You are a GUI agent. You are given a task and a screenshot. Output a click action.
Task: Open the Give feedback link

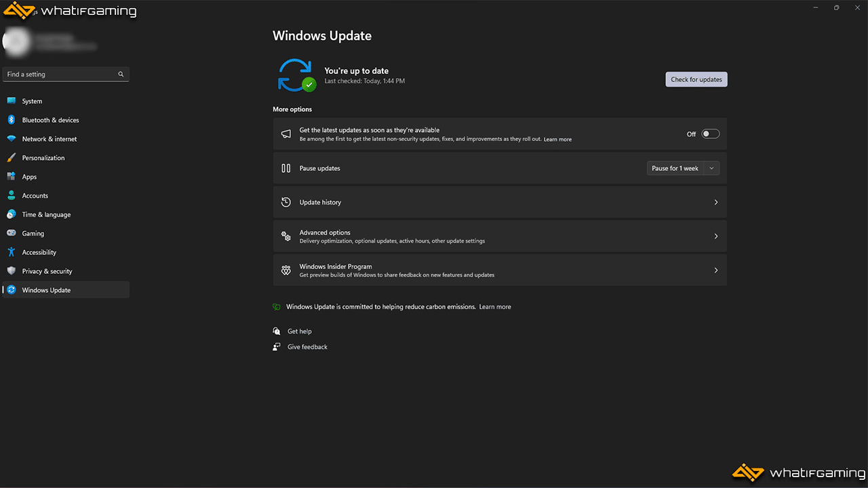click(307, 347)
